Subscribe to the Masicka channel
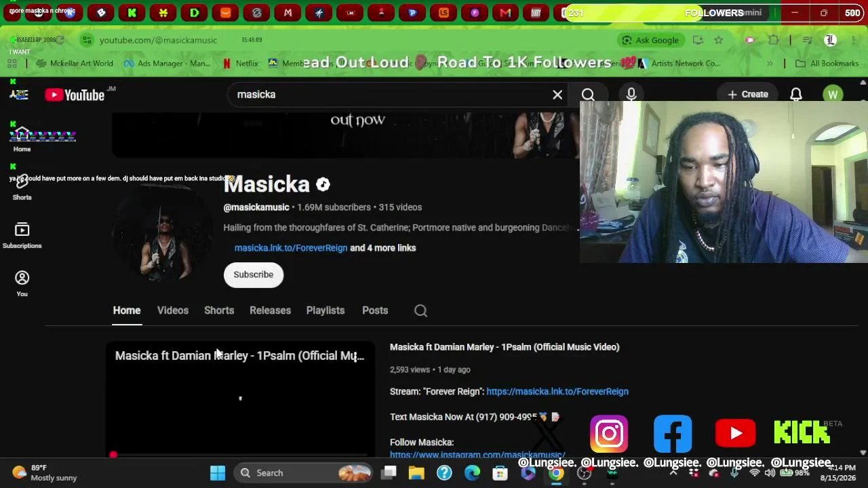 (x=254, y=274)
